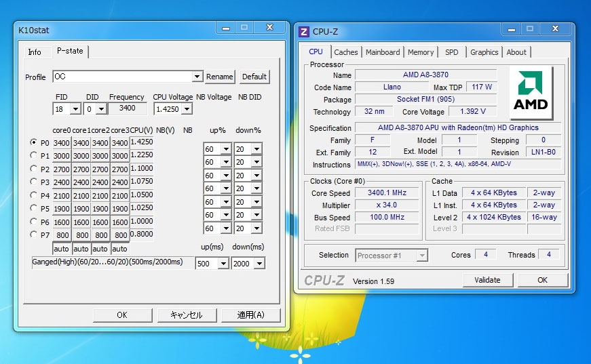Activate the P6 radio button

(x=33, y=222)
